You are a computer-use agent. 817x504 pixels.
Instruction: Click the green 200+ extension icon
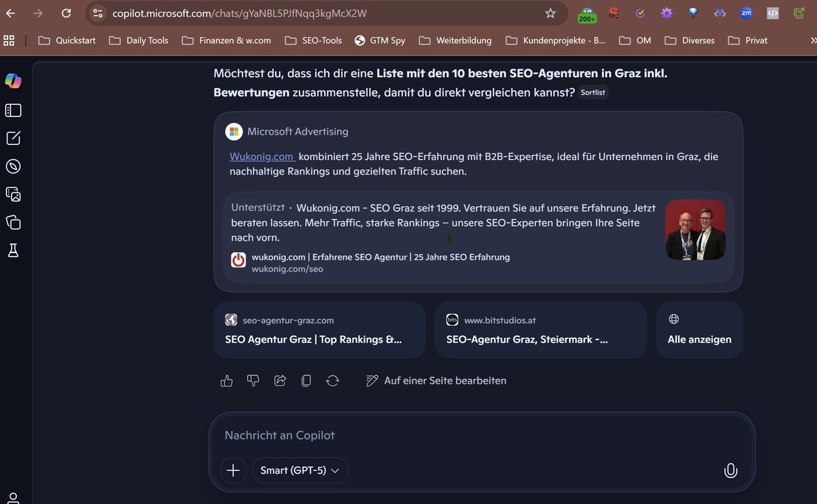587,14
